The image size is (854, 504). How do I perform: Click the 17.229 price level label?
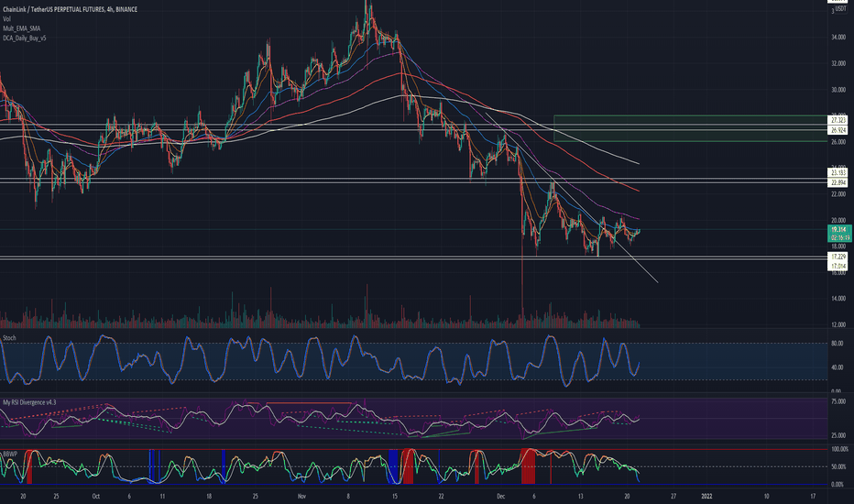(838, 256)
